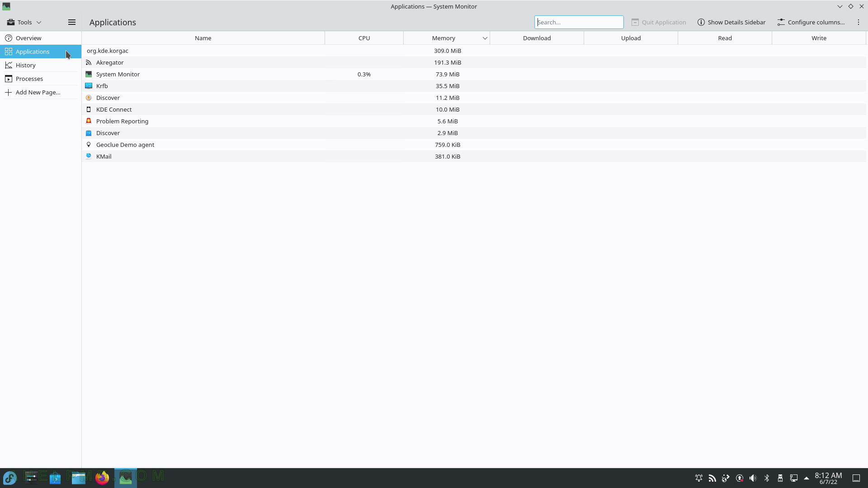Sort by the CPU column header
The height and width of the screenshot is (488, 868).
(x=364, y=38)
